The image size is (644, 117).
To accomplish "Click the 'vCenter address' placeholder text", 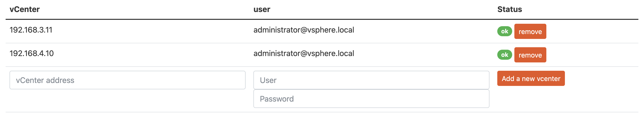I will click(45, 80).
